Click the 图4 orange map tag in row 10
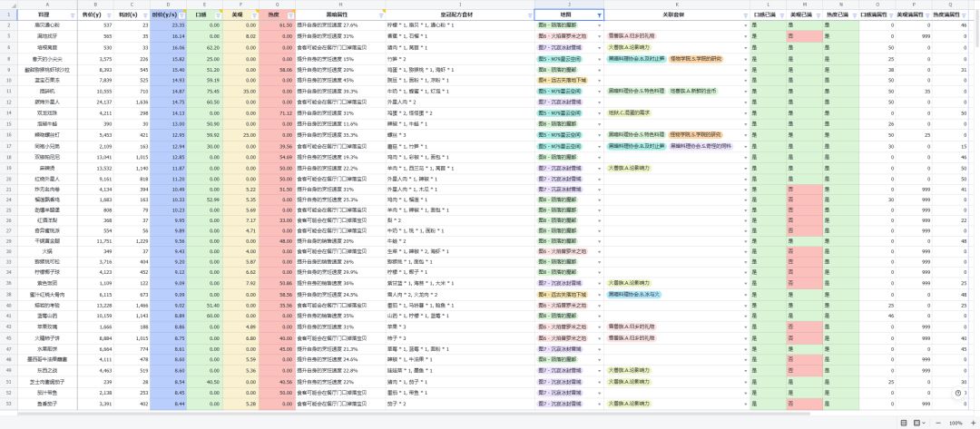The image size is (980, 429). pos(562,80)
